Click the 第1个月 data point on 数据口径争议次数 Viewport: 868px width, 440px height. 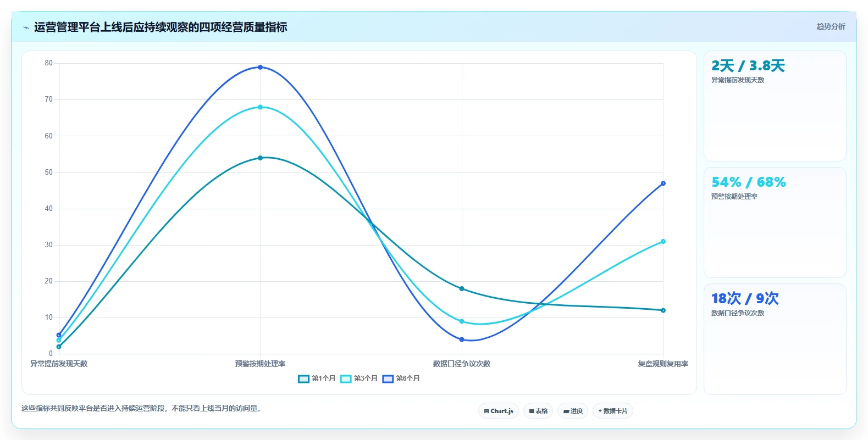(x=462, y=288)
